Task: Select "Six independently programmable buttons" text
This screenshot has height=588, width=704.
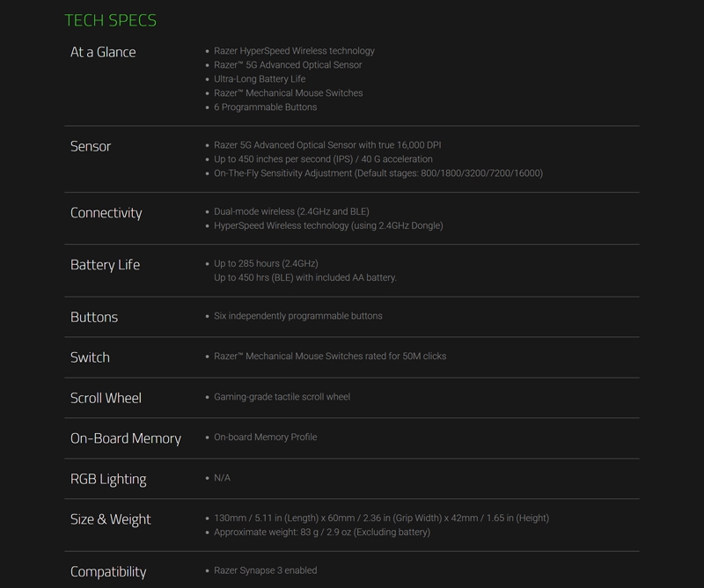Action: coord(298,316)
